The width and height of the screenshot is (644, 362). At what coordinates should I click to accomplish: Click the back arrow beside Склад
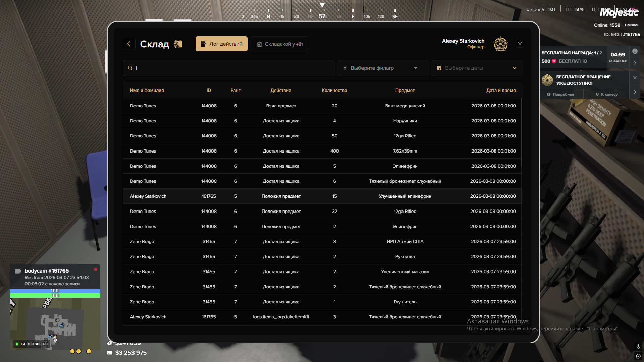(x=129, y=44)
